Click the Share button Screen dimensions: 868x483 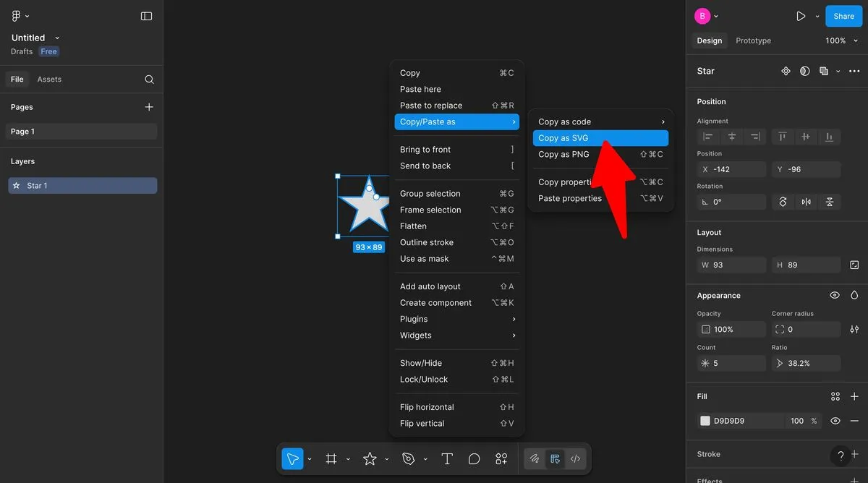click(843, 16)
